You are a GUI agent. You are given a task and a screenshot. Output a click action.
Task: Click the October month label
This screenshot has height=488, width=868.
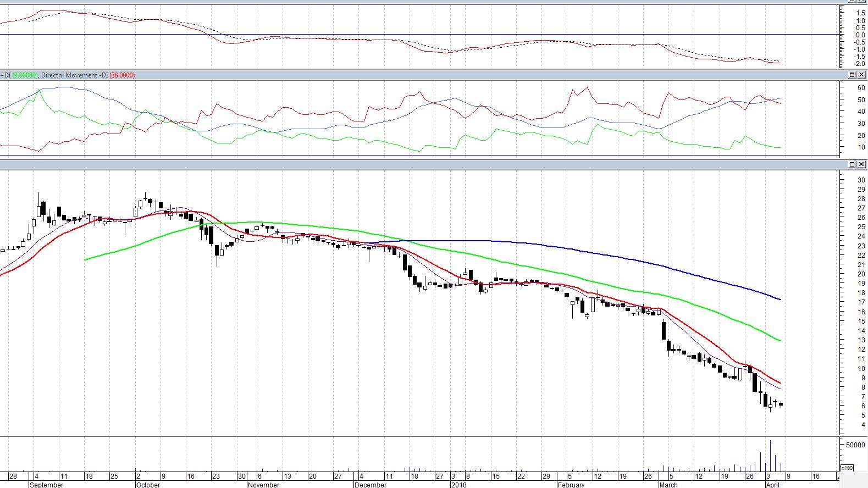[x=148, y=485]
